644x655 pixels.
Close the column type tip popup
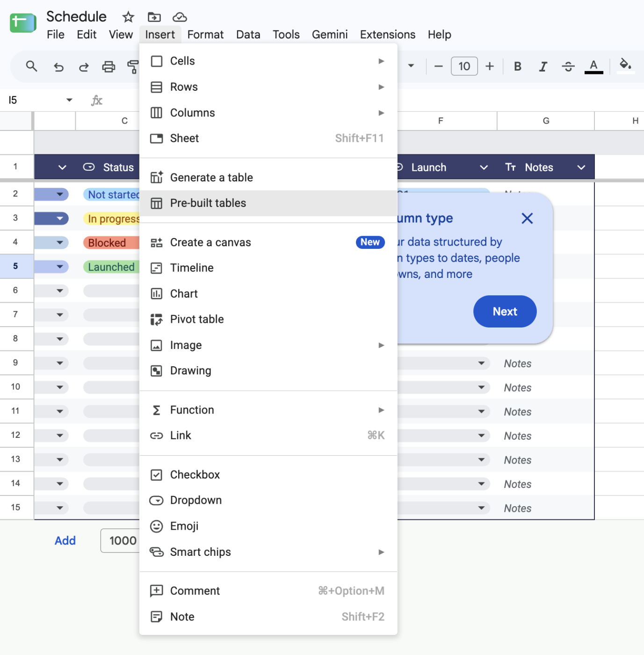point(527,218)
